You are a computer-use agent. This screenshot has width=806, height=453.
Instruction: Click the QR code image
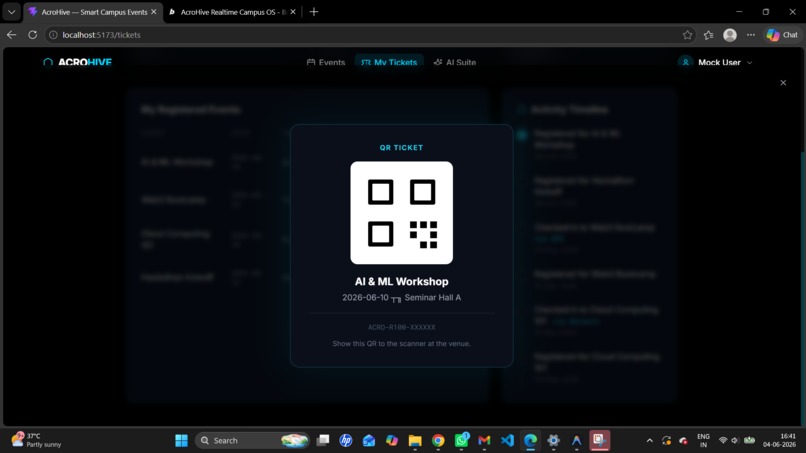[401, 213]
